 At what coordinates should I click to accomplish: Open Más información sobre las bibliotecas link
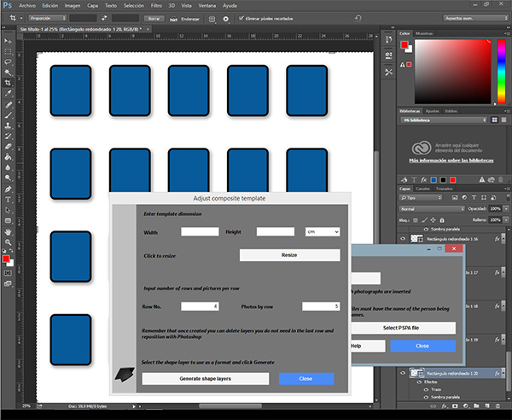pyautogui.click(x=451, y=160)
